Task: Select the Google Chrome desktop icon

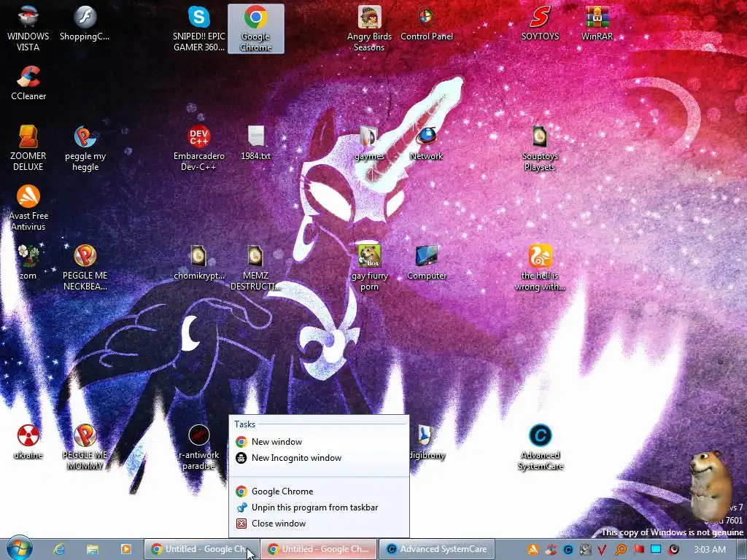Action: pyautogui.click(x=256, y=28)
